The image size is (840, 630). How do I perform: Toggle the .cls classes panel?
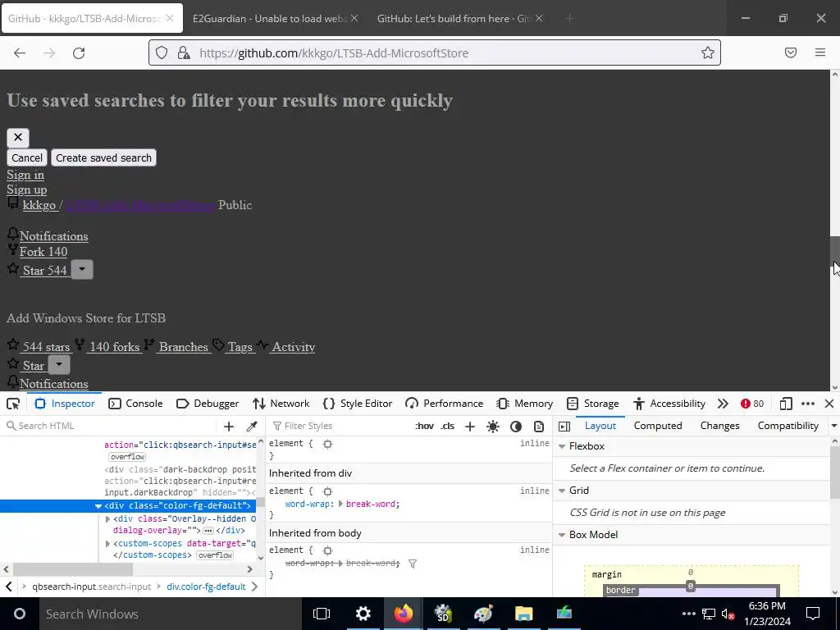click(x=448, y=426)
